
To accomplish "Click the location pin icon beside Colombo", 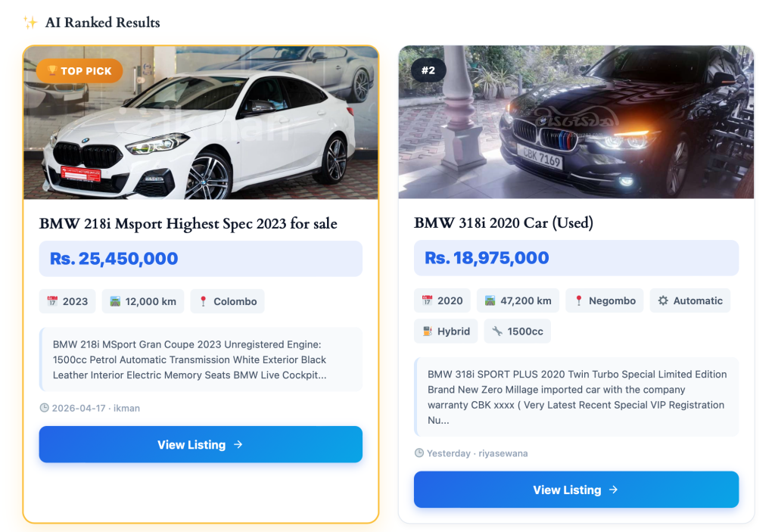I will click(203, 301).
